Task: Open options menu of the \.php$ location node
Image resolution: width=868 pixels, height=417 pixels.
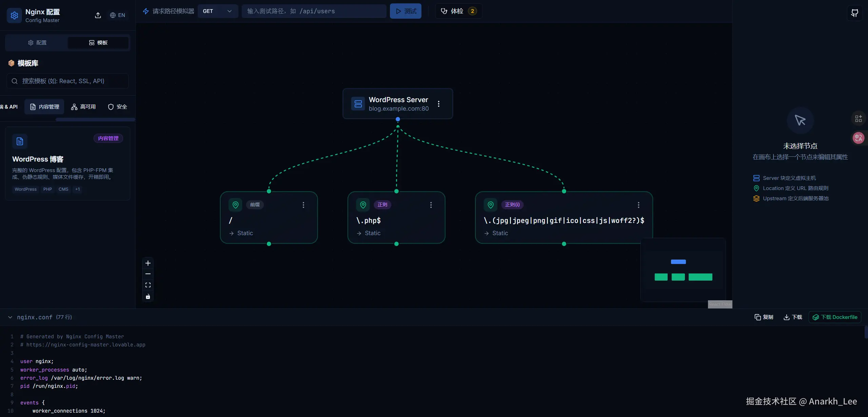Action: tap(431, 205)
